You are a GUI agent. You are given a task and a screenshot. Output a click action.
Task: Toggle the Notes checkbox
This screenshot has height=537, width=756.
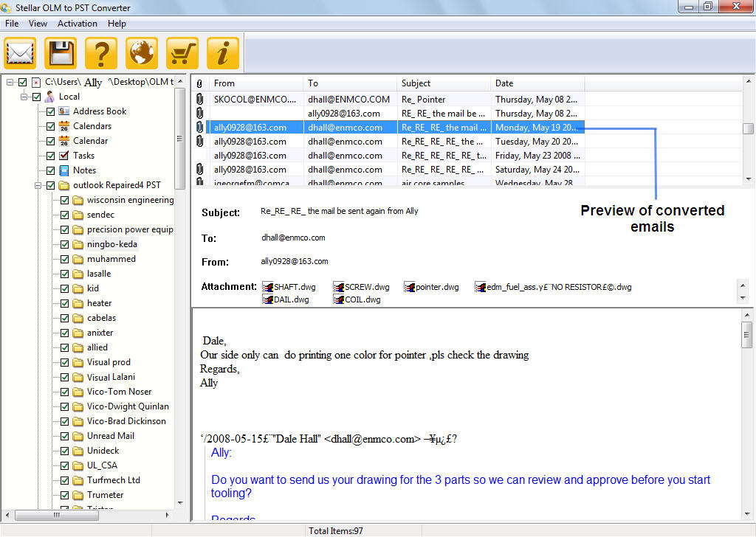[x=50, y=170]
